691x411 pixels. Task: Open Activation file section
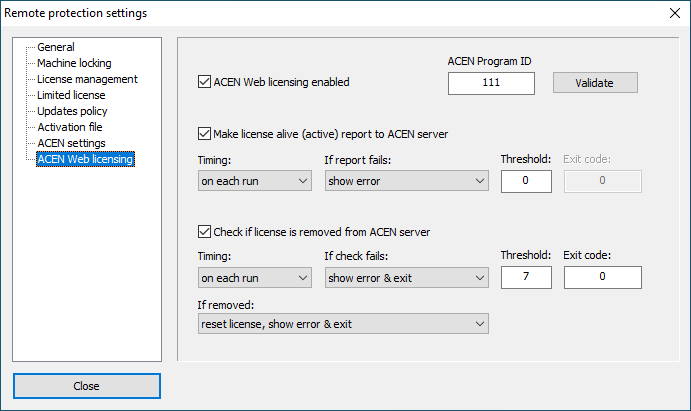[x=70, y=127]
